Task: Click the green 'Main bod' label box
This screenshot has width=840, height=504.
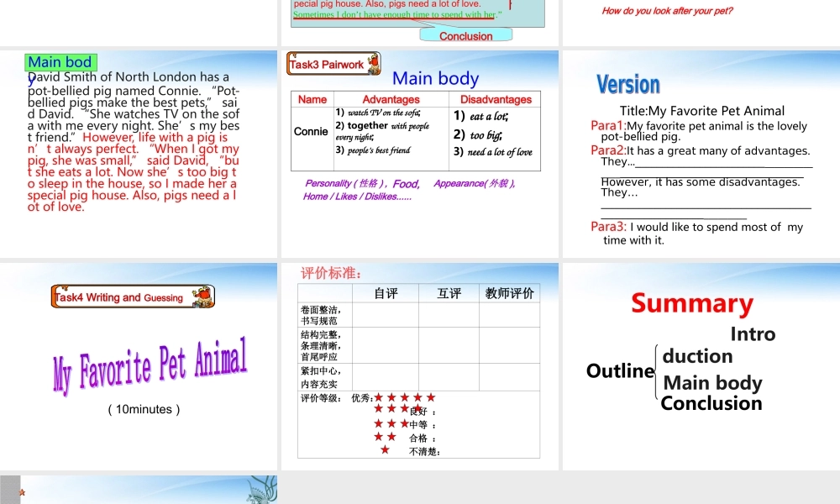Action: (61, 63)
